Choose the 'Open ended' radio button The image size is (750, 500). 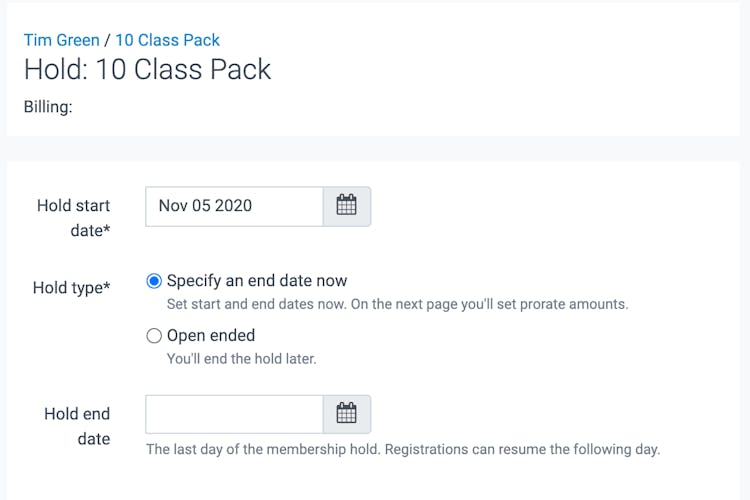coord(154,336)
